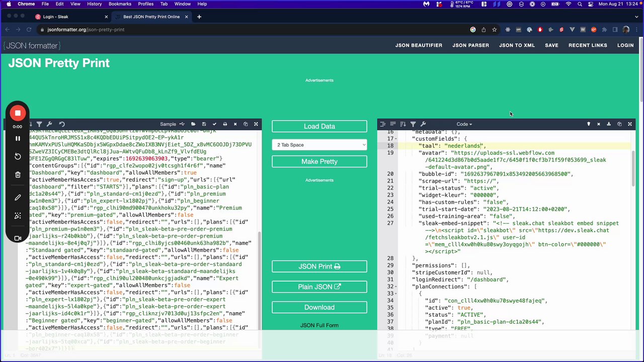Click the JSON formatter site logo
The width and height of the screenshot is (644, 362).
pos(32,45)
